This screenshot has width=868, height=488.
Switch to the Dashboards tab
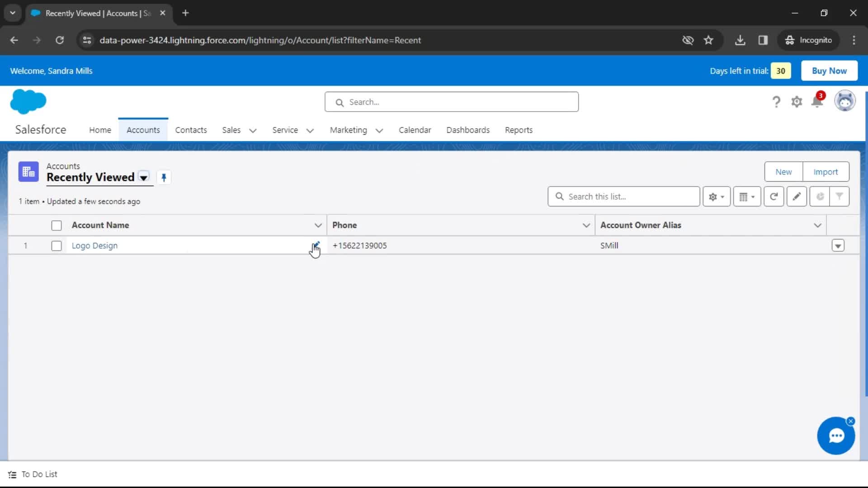point(468,130)
